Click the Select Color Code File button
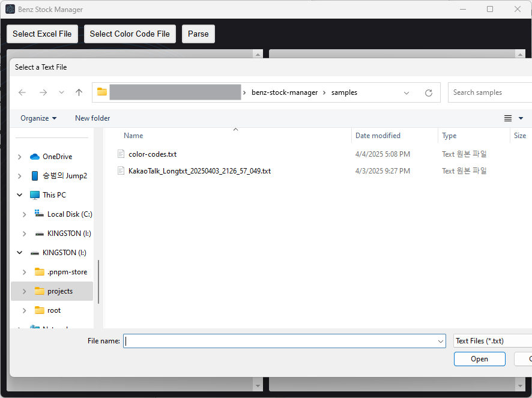Viewport: 532px width, 398px height. click(130, 34)
